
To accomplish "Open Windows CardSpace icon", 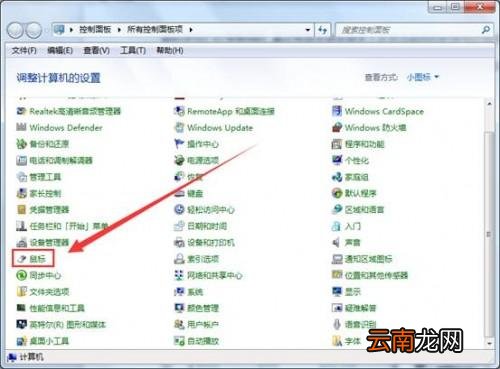I will coord(337,111).
